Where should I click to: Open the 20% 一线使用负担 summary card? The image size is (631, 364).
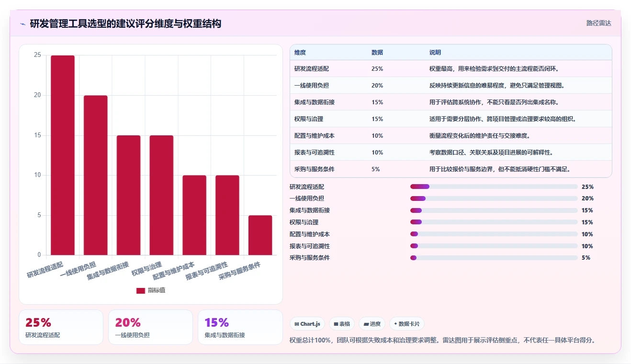click(x=150, y=327)
